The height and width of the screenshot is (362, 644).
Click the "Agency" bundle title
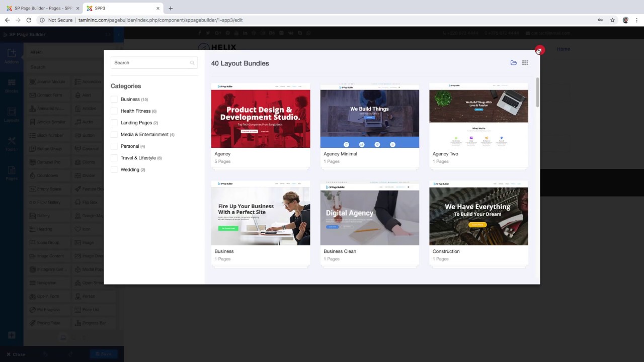(222, 154)
